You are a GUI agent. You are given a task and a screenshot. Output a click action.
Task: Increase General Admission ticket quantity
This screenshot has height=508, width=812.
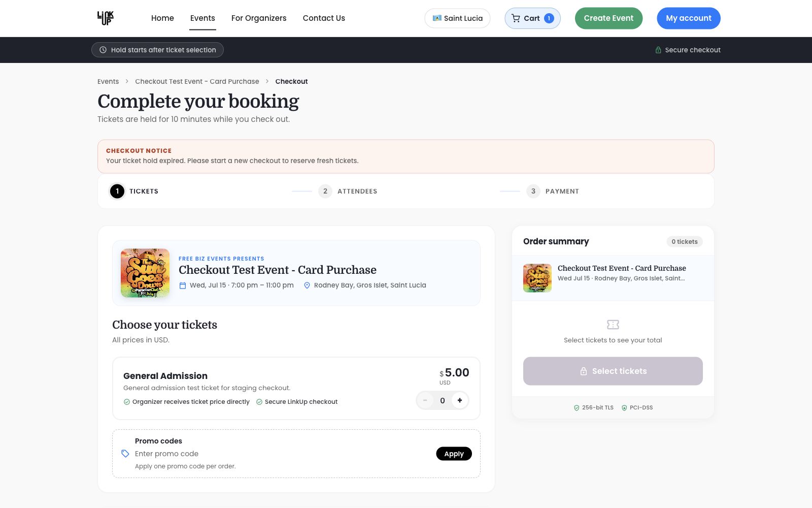[x=460, y=400]
